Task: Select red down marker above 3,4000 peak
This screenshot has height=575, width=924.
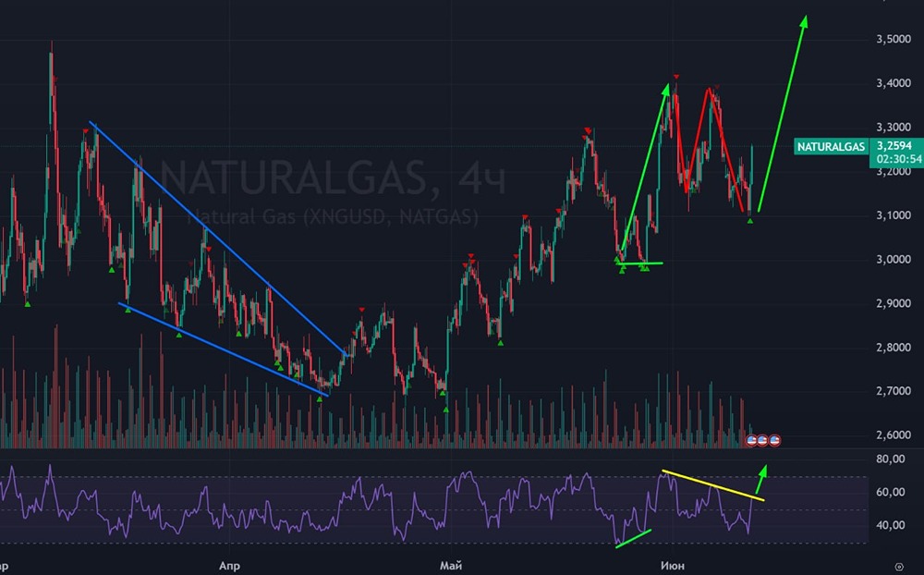Action: 676,77
